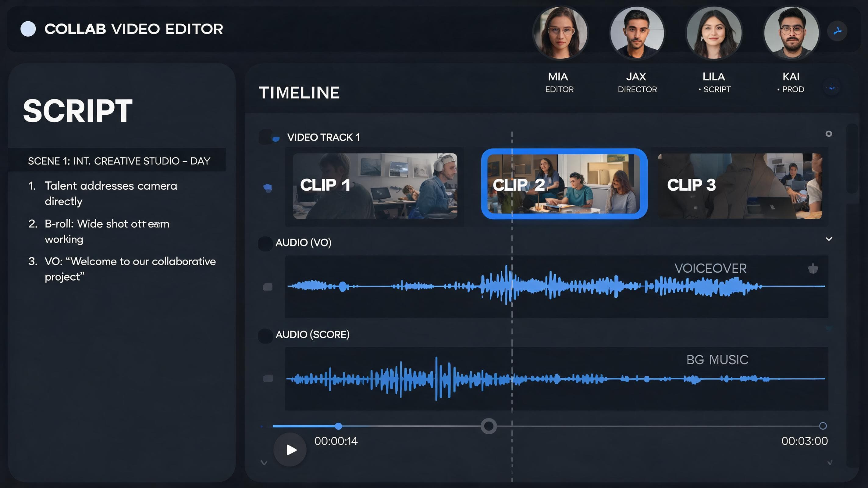Click the 'BG MUSIC' clip label
Screen dimensions: 868x488
coord(717,360)
